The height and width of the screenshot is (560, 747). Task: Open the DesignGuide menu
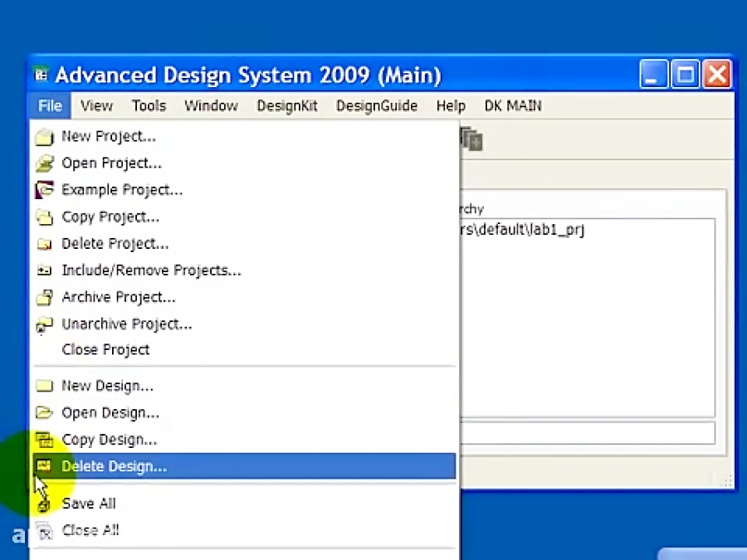click(376, 105)
